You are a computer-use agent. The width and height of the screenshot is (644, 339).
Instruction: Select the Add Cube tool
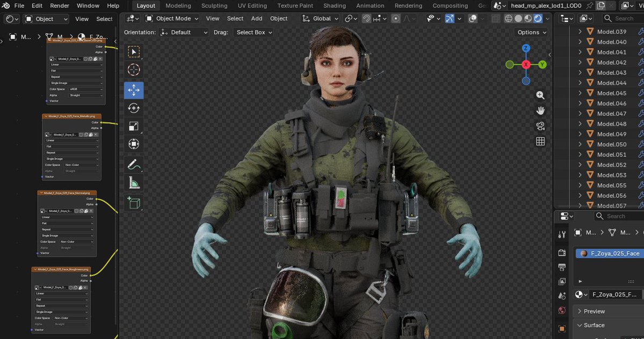(x=134, y=203)
